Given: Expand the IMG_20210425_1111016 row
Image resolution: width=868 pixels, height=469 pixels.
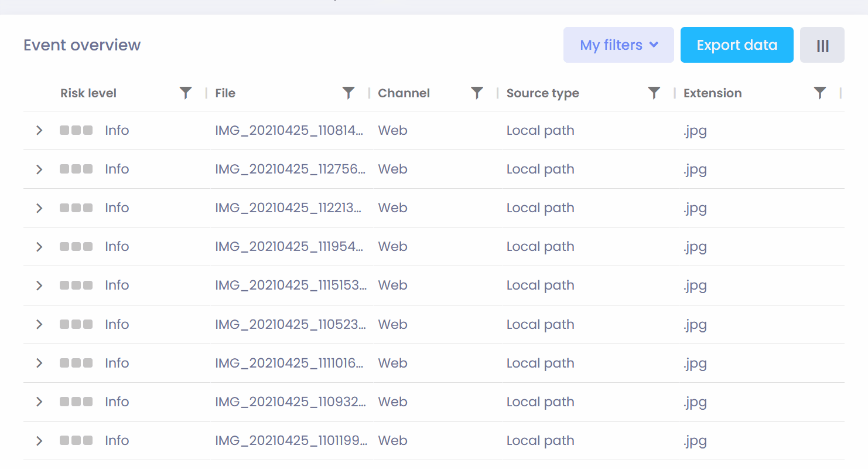Looking at the screenshot, I should coord(39,363).
